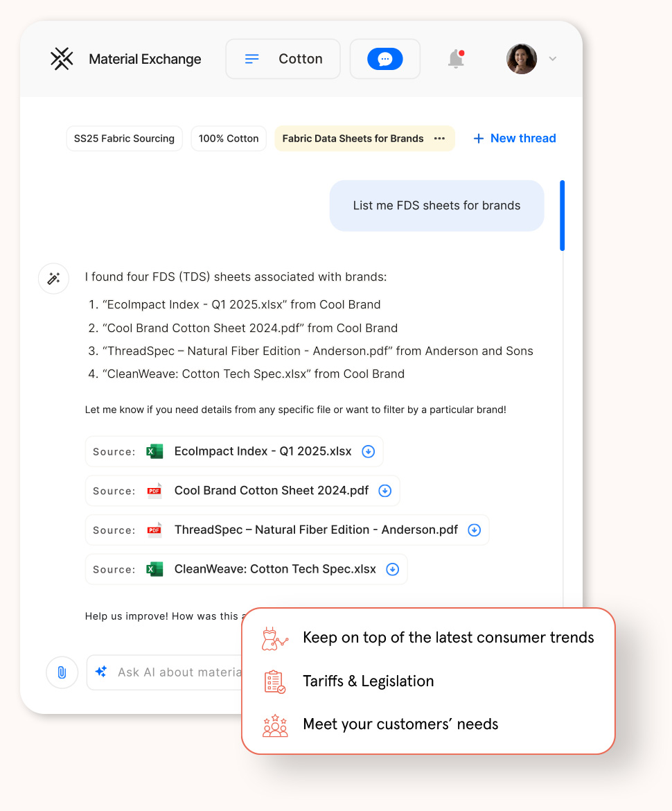
Task: Click the paperclip attachment icon
Action: [x=62, y=672]
